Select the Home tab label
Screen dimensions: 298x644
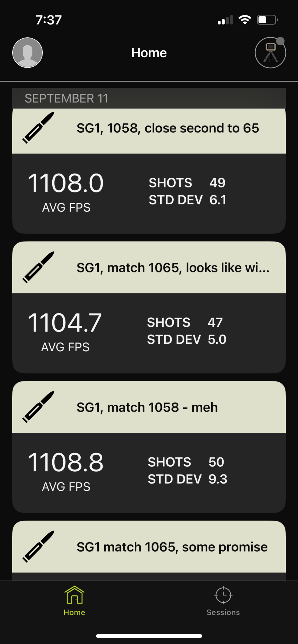74,612
